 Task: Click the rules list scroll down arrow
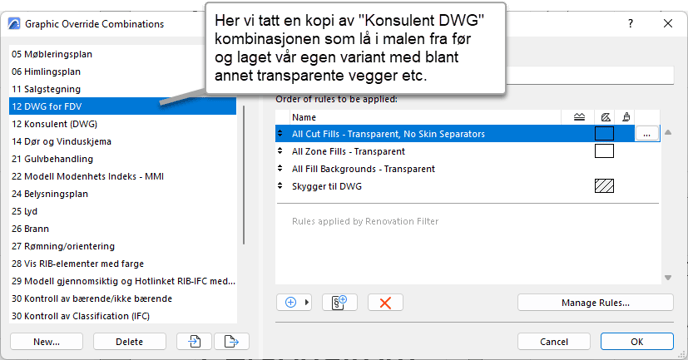pyautogui.click(x=668, y=277)
